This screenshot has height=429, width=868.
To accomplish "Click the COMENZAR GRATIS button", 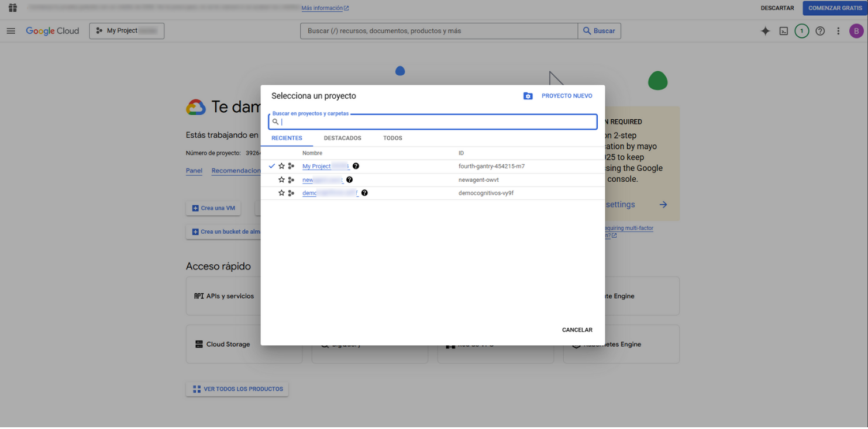I will click(x=835, y=8).
